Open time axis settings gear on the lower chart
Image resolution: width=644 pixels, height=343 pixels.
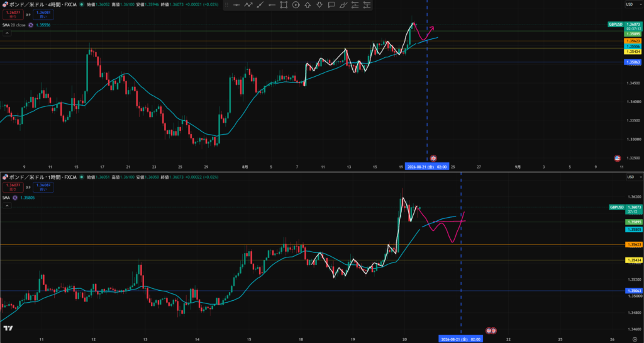point(635,339)
